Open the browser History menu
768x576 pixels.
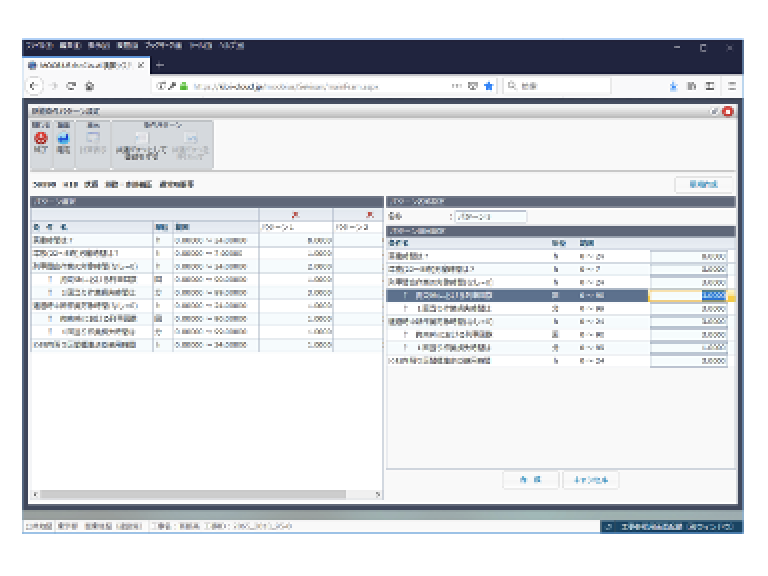(127, 46)
